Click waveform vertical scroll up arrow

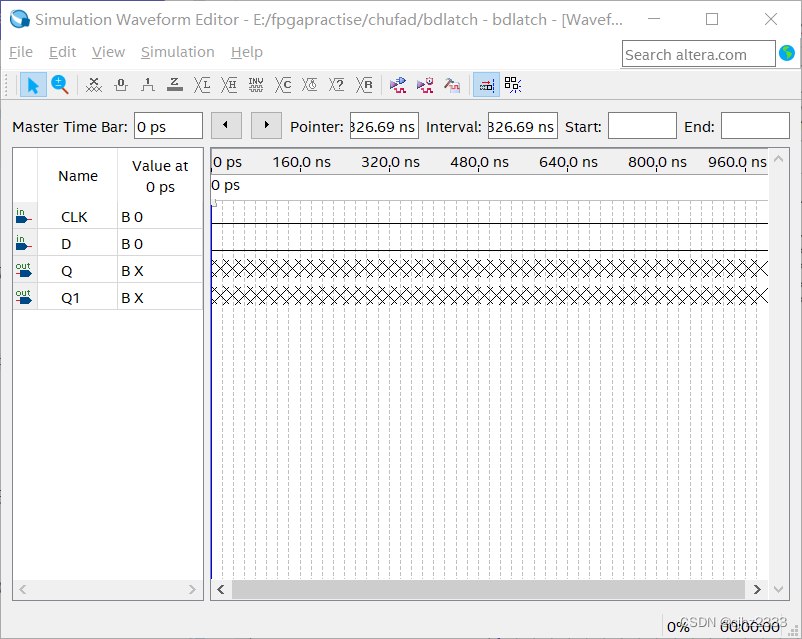tap(778, 159)
